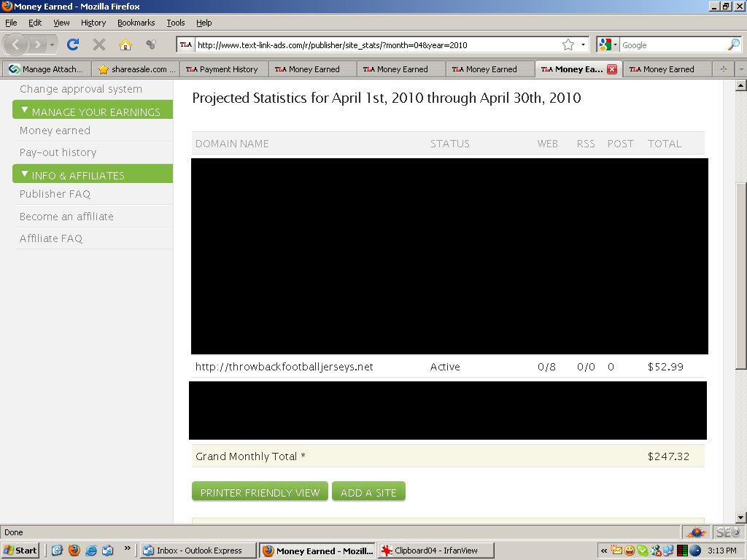
Task: Collapse the Info & Affiliates section
Action: [x=25, y=174]
